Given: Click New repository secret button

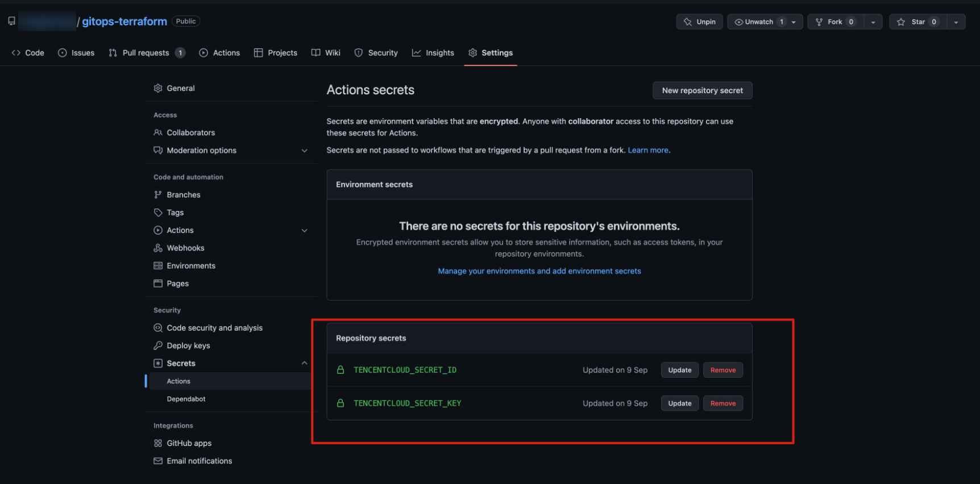Looking at the screenshot, I should pos(702,90).
